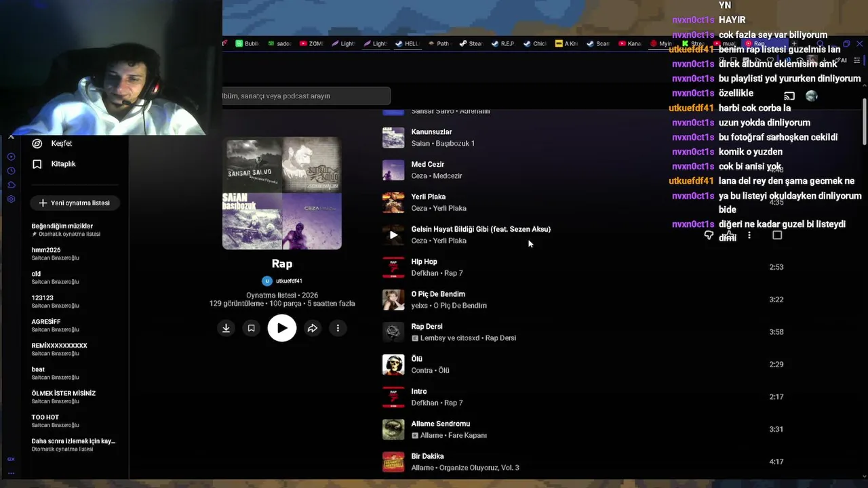Play the Rap playlist
The width and height of the screenshot is (868, 488).
[x=282, y=328]
